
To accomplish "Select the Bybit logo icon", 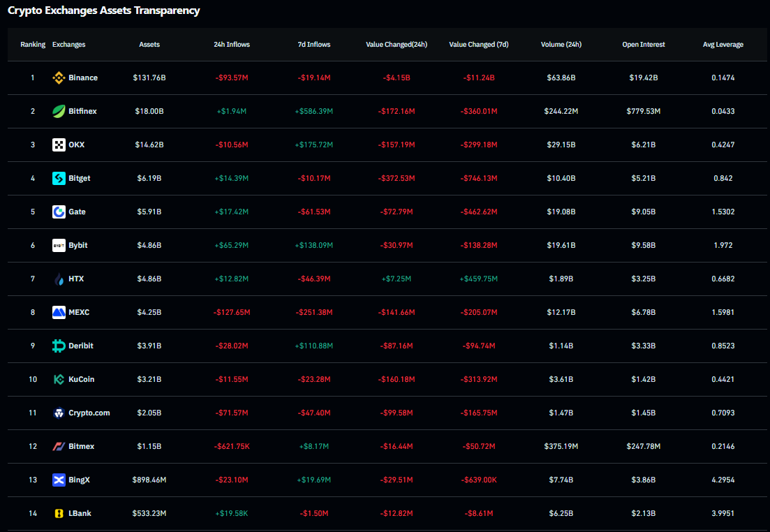I will coord(59,245).
